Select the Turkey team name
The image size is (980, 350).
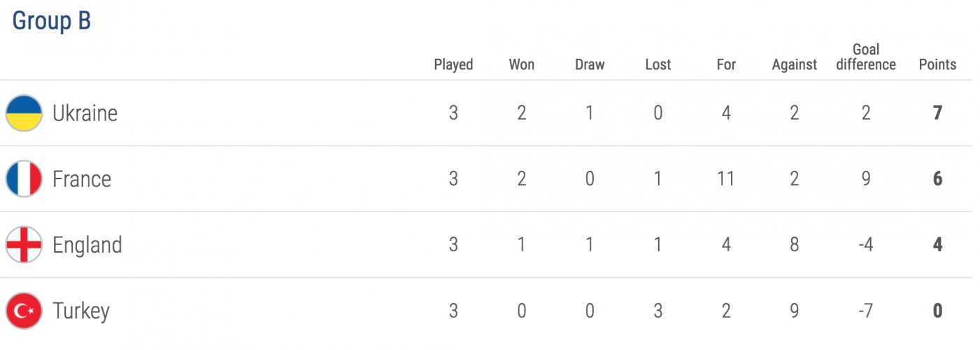coord(81,311)
